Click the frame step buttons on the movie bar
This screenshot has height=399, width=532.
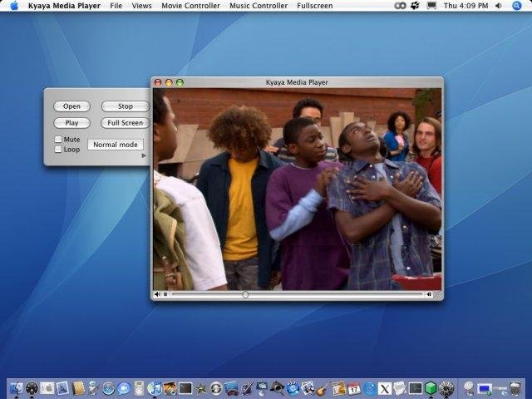pos(429,294)
